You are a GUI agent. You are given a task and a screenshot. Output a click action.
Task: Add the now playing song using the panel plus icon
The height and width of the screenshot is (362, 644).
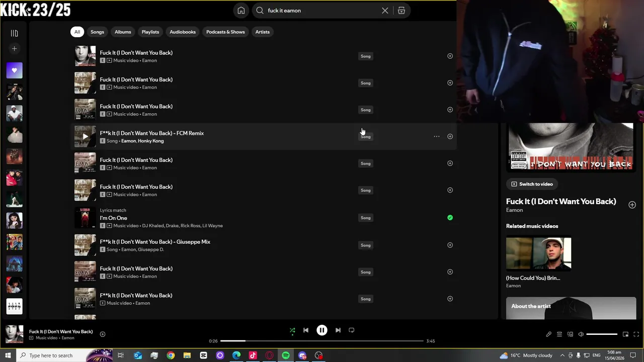click(x=632, y=205)
